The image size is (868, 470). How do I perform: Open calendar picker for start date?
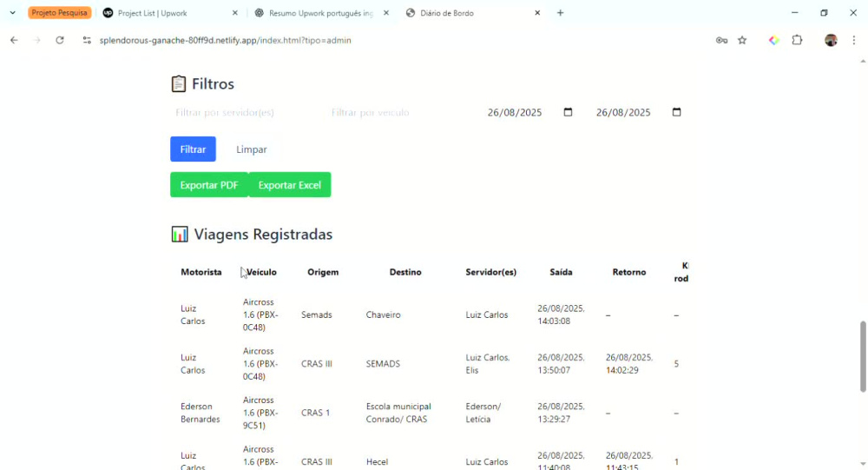tap(568, 112)
